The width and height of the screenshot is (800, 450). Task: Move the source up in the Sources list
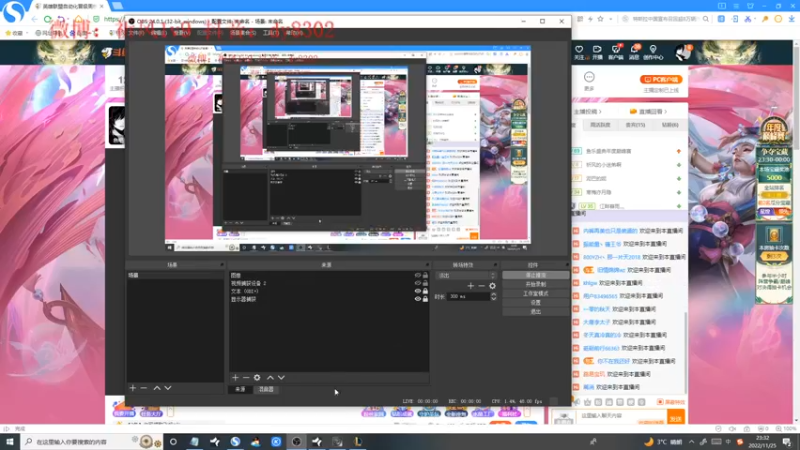click(270, 378)
